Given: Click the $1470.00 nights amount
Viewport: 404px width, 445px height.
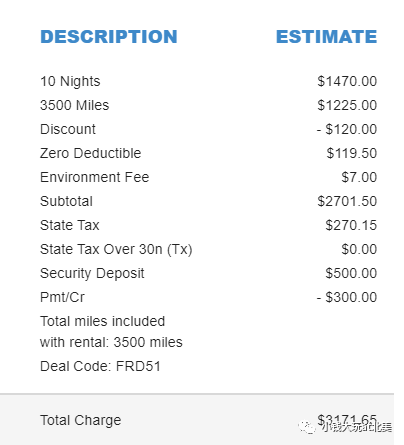Looking at the screenshot, I should [x=347, y=81].
